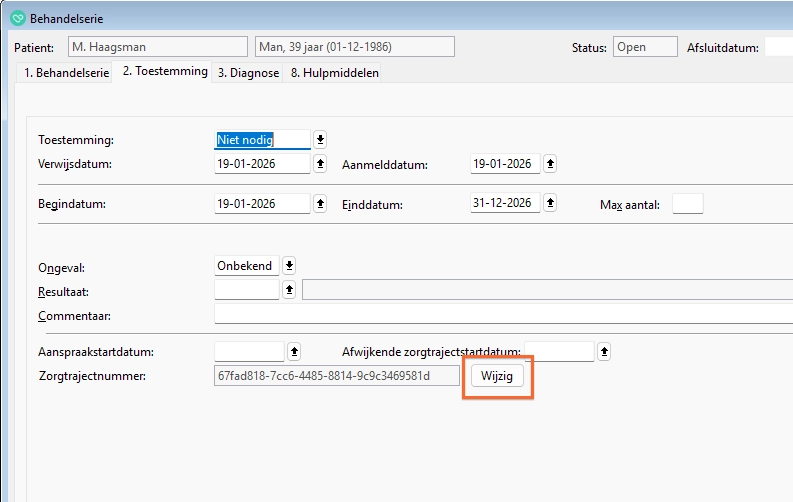793x502 pixels.
Task: Switch to the 1. Behandelserie tab
Action: [x=64, y=73]
